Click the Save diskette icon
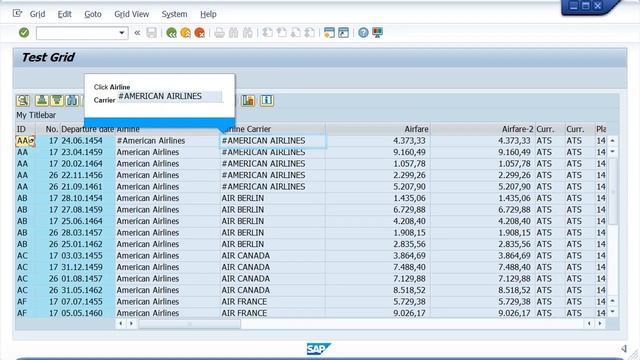Screen dimensions: 640x360 151,33
